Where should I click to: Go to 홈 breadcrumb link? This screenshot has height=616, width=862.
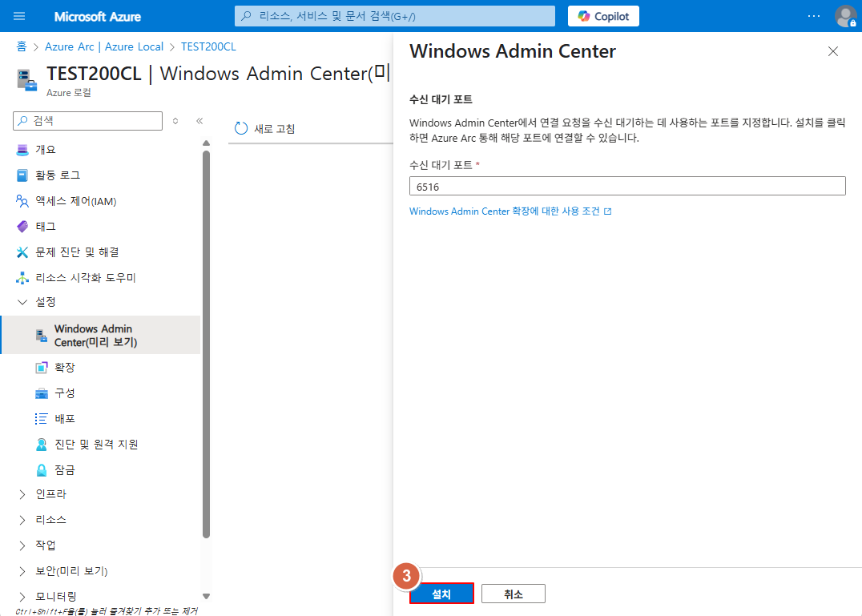point(22,46)
